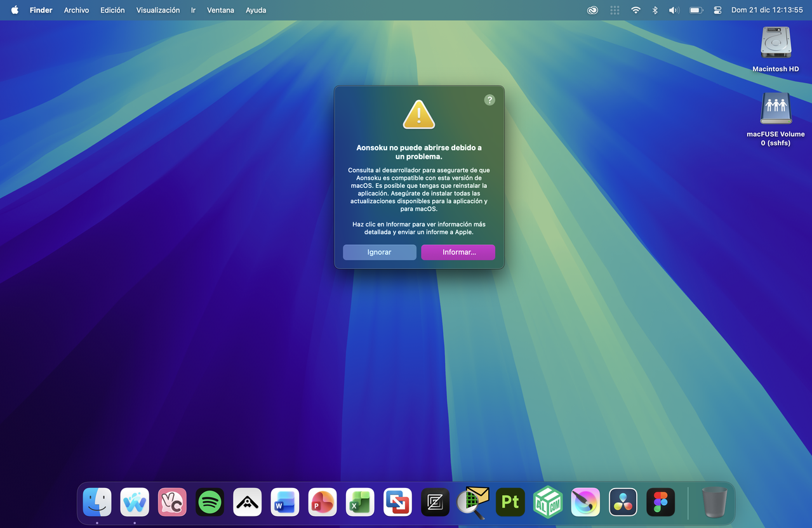
Task: Open the Edición menu
Action: [112, 10]
